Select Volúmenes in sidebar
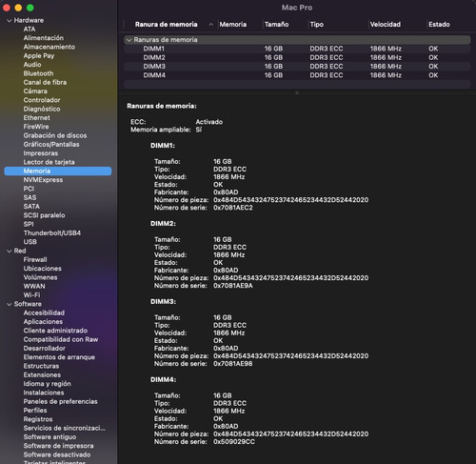The image size is (476, 464). [x=40, y=278]
